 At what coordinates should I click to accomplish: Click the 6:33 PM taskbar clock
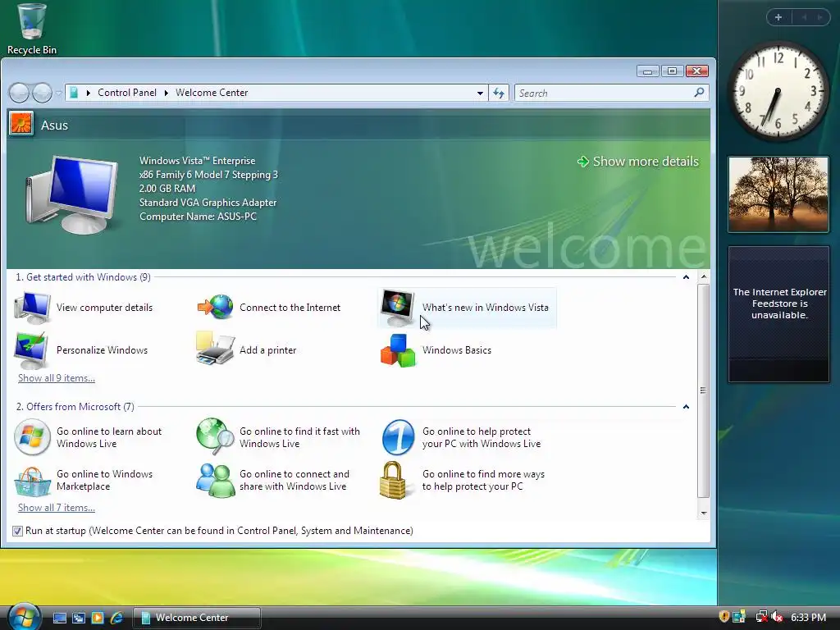[808, 617]
